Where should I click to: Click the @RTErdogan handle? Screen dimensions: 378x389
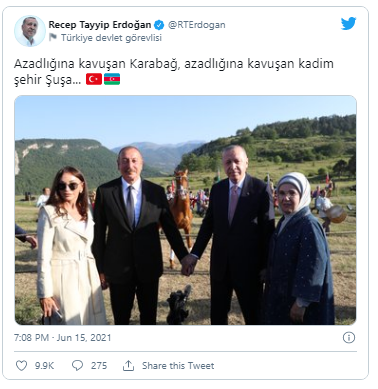pyautogui.click(x=196, y=25)
